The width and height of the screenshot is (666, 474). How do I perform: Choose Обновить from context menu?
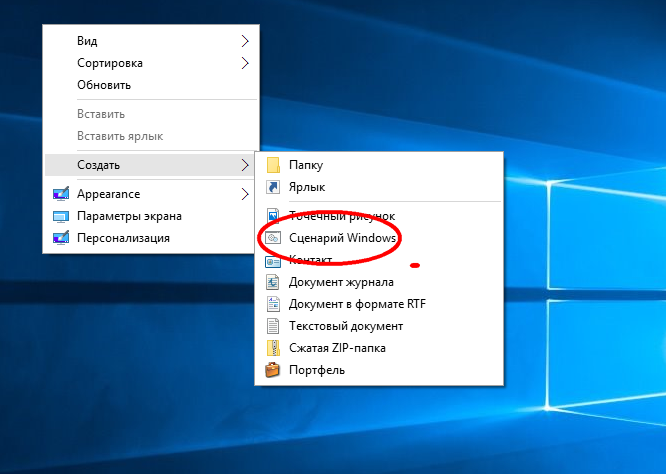coord(151,85)
